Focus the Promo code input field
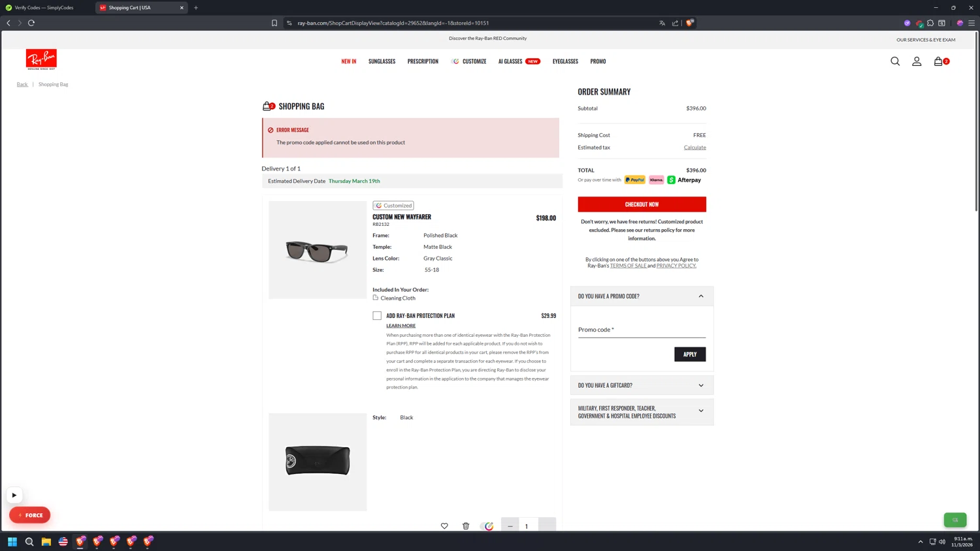Screen dimensions: 980x551 click(x=642, y=330)
